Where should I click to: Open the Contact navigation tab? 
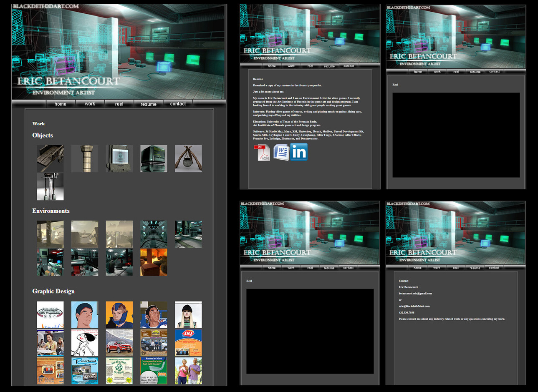tap(178, 103)
